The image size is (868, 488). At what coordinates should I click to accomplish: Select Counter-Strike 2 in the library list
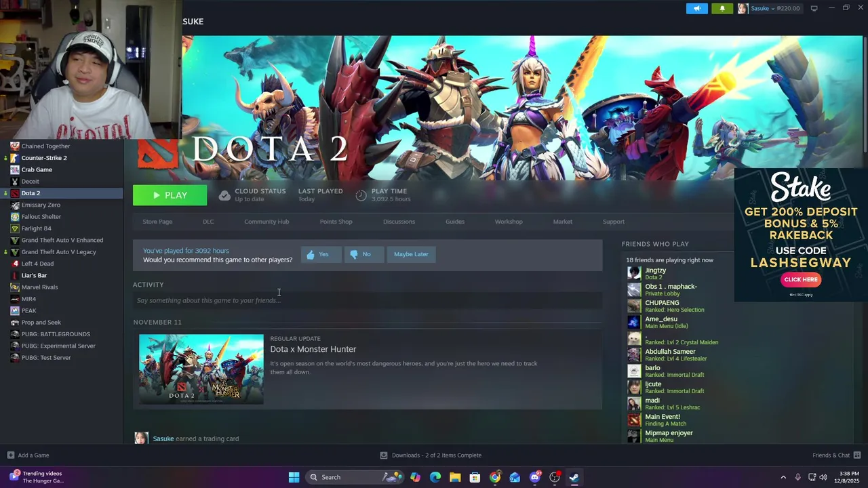click(44, 158)
